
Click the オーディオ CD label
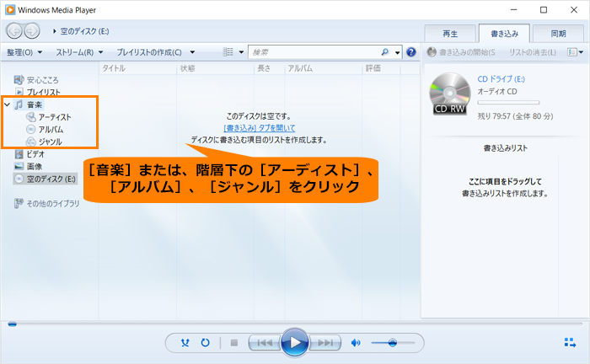[x=497, y=91]
